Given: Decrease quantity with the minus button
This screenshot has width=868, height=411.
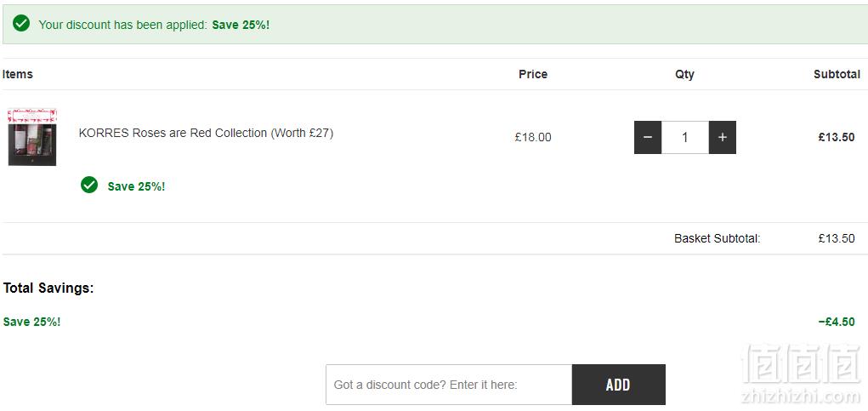Looking at the screenshot, I should (648, 137).
